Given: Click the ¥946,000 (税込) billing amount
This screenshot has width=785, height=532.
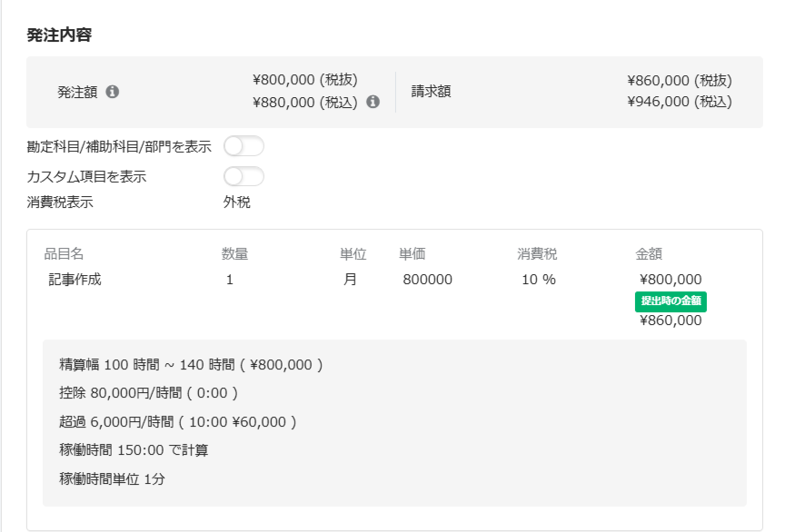Looking at the screenshot, I should point(679,102).
